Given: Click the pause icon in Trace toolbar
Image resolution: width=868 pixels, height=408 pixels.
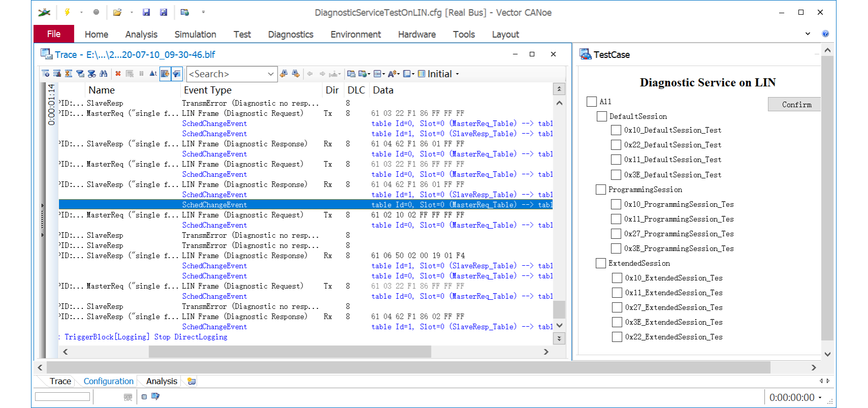Looking at the screenshot, I should pos(142,74).
